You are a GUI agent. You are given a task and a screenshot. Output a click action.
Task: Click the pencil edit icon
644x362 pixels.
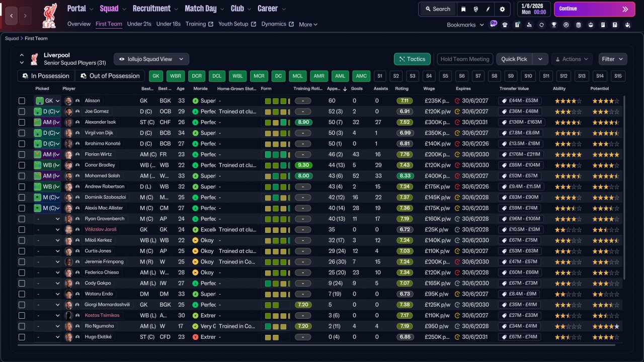pyautogui.click(x=488, y=9)
